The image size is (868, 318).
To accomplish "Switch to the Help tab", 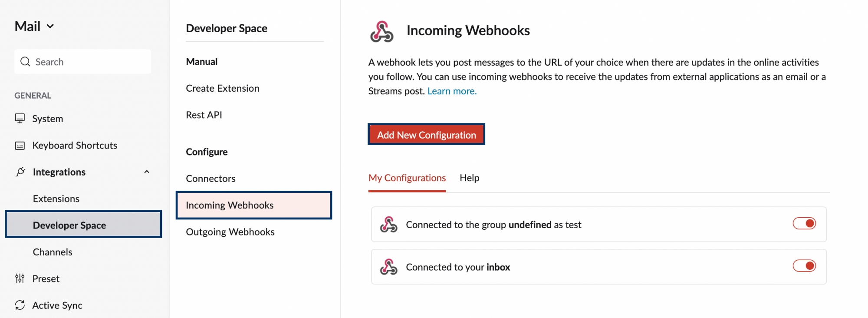I will [470, 178].
